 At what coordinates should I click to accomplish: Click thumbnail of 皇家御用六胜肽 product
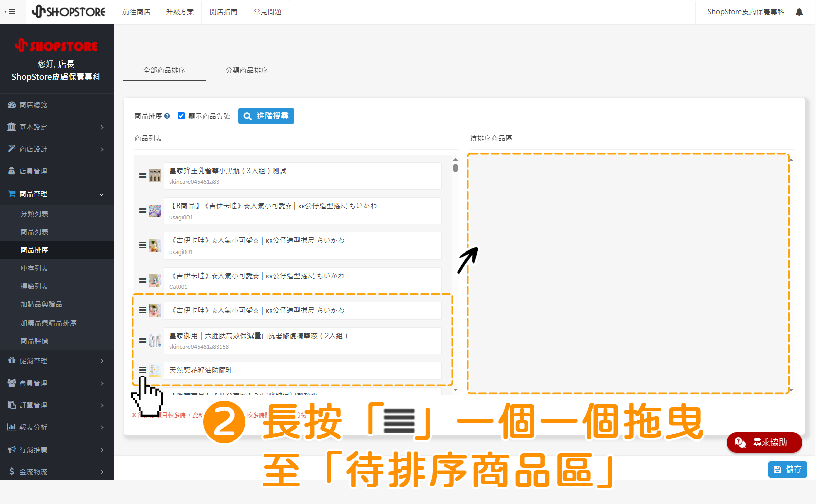pos(155,341)
